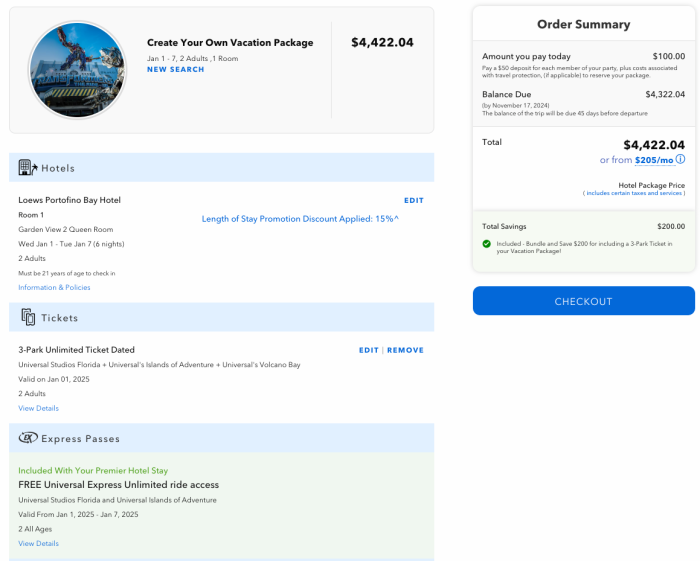
Task: Click Valid From Jan 1, 2025 - Jan 7, 2025
Action: click(x=78, y=515)
